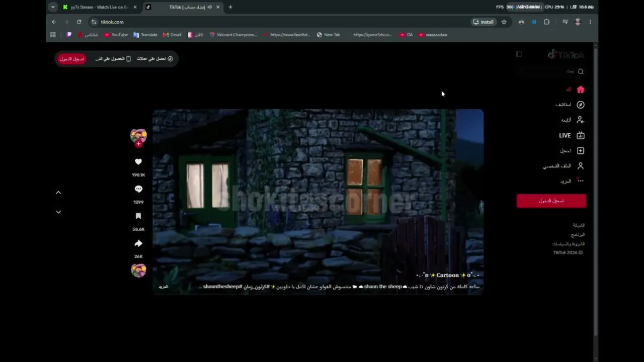644x362 pixels.
Task: Open the sound disc below the share count
Action: click(138, 270)
